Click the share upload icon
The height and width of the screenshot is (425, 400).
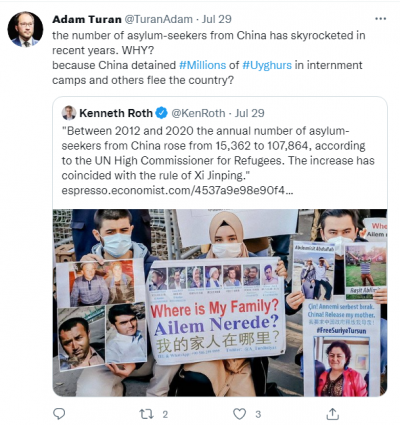(332, 414)
